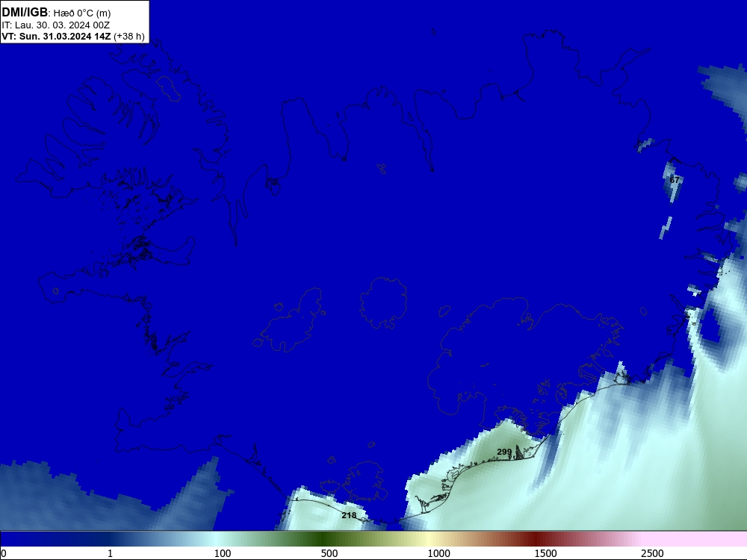Click the map value label 67
Viewport: 747px width, 560px height.
click(x=674, y=180)
